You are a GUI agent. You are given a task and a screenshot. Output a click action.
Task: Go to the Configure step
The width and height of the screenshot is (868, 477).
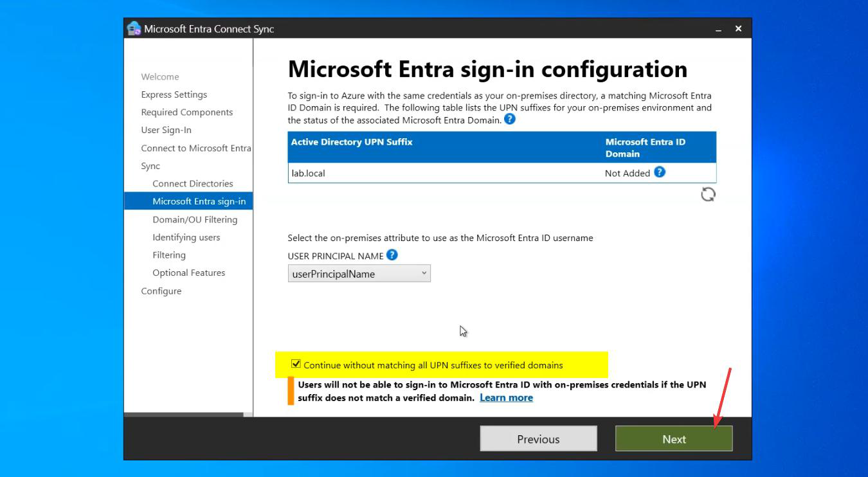161,291
